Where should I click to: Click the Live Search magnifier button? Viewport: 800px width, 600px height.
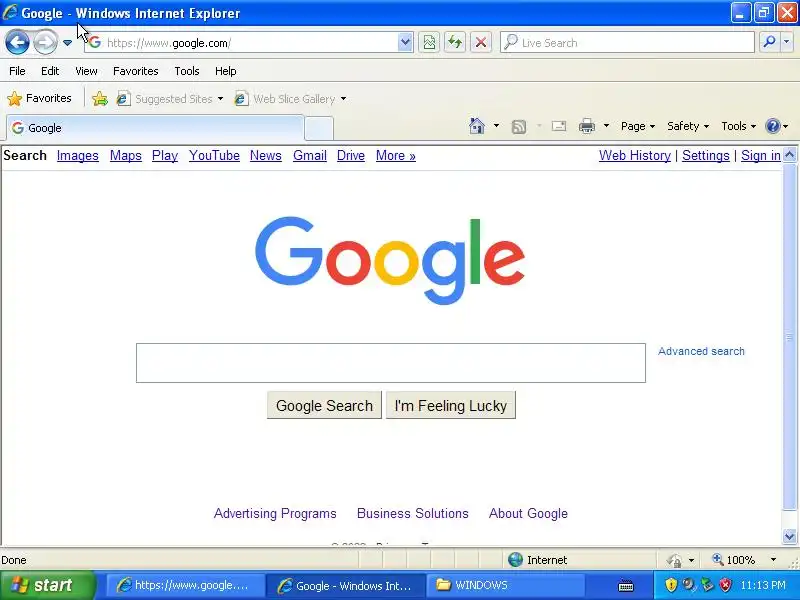coord(769,43)
